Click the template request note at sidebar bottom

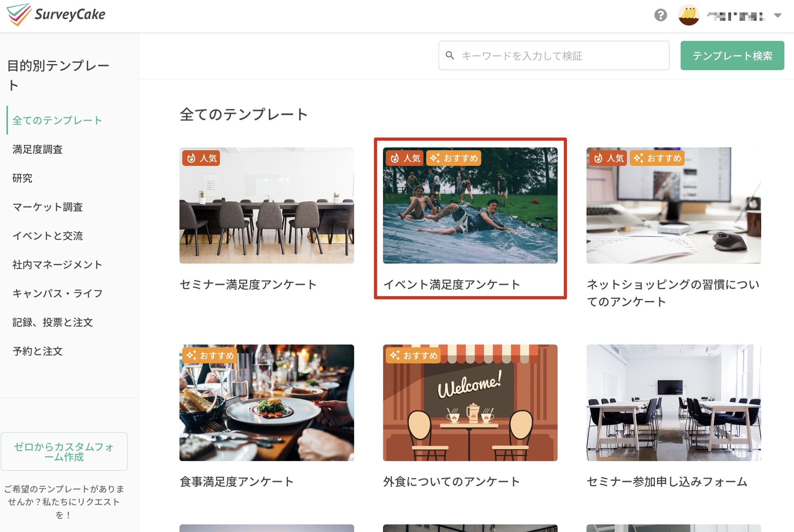[64, 502]
